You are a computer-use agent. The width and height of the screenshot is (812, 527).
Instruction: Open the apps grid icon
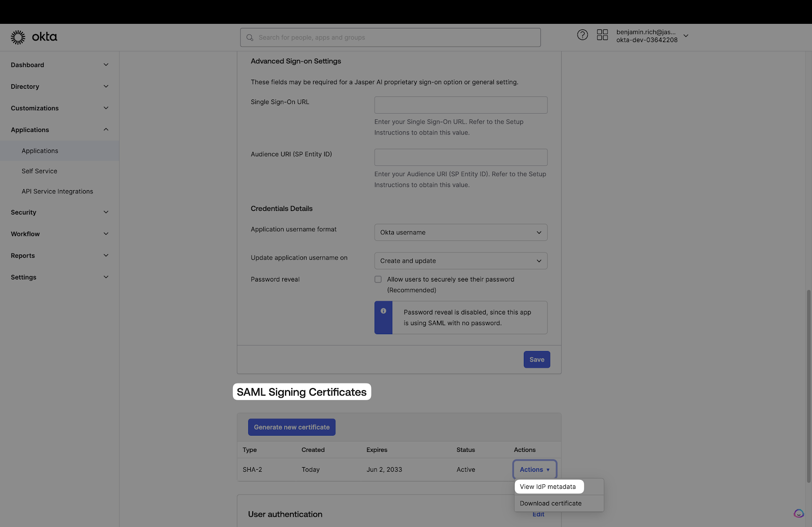(602, 35)
